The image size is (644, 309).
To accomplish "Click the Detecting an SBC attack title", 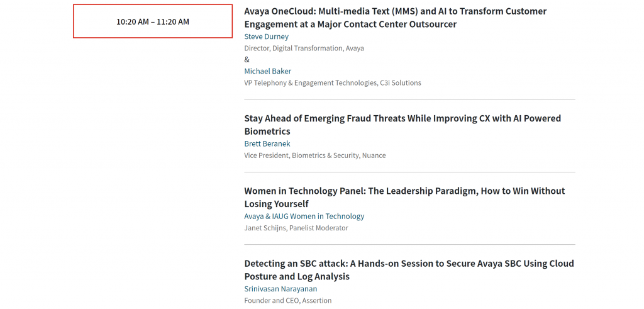I will (409, 270).
